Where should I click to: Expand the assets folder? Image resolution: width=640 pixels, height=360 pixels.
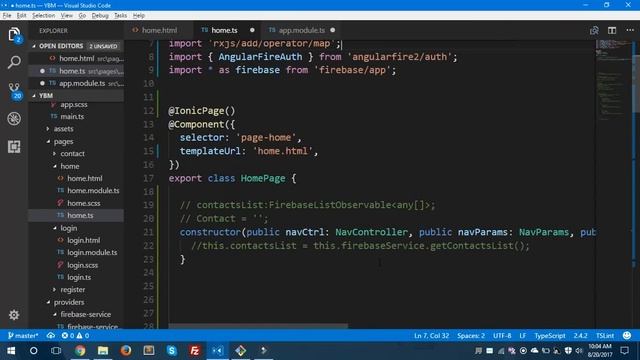click(x=63, y=129)
